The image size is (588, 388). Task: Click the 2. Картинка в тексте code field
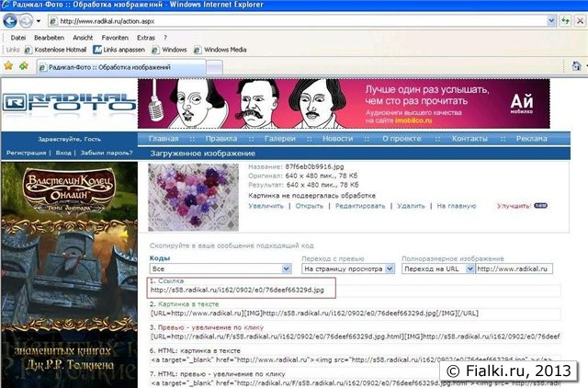(356, 314)
